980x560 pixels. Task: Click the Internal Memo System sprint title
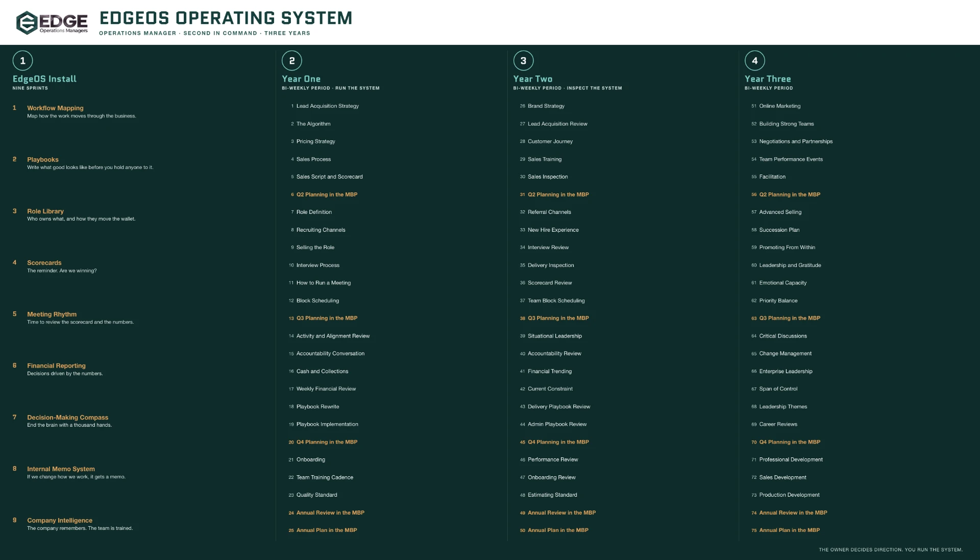coord(61,469)
